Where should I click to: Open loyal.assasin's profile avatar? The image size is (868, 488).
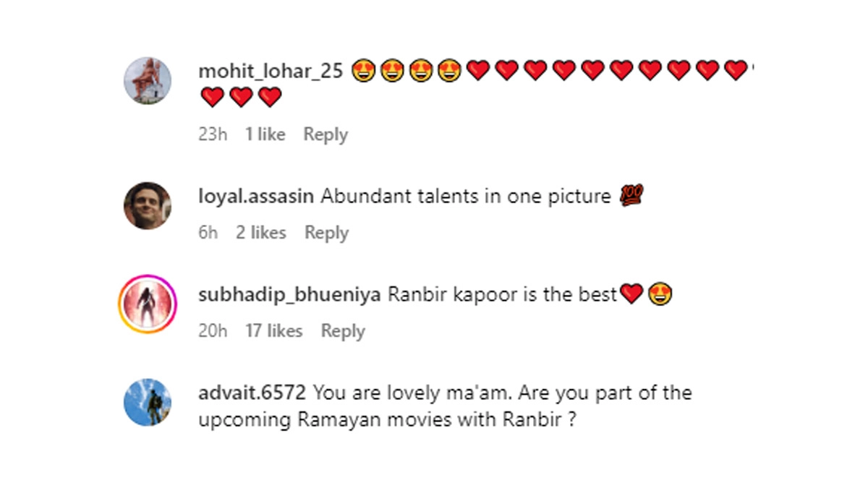click(148, 205)
